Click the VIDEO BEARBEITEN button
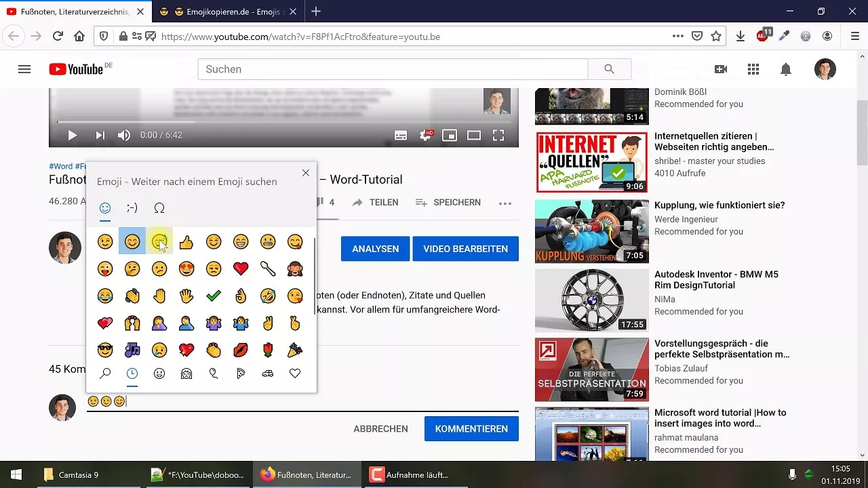 (x=466, y=249)
